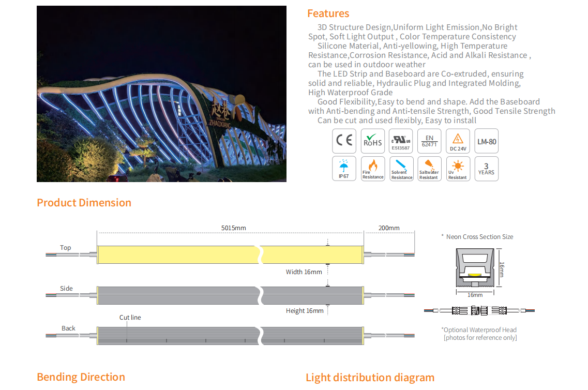Click the Light distribution diagram heading
Viewport: 588px width, 390px height.
point(370,378)
